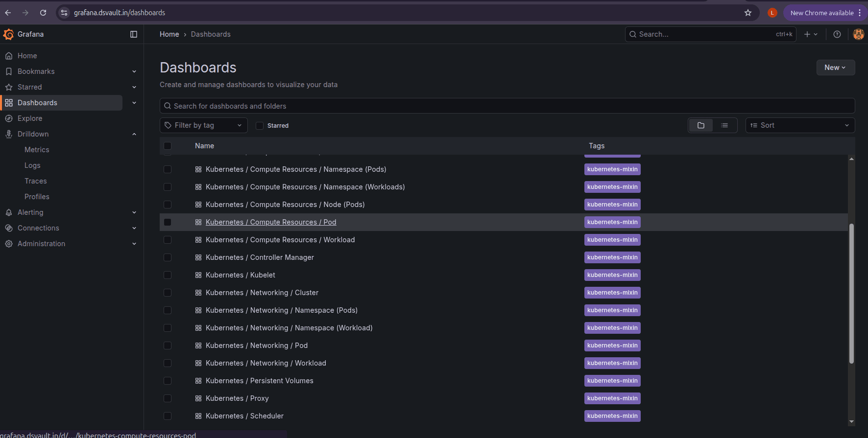Check the Kubernetes / Compute Resources / Pod row
Screen dimensions: 868x438
[x=168, y=222]
